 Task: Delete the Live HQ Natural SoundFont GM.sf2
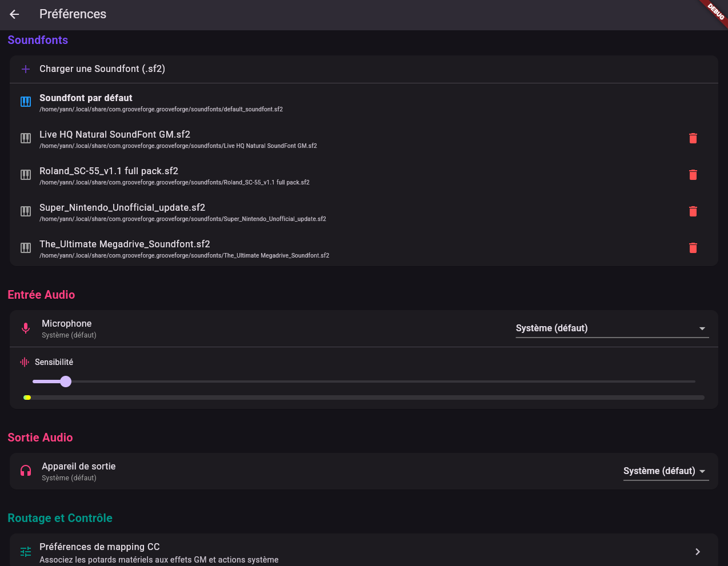[693, 138]
